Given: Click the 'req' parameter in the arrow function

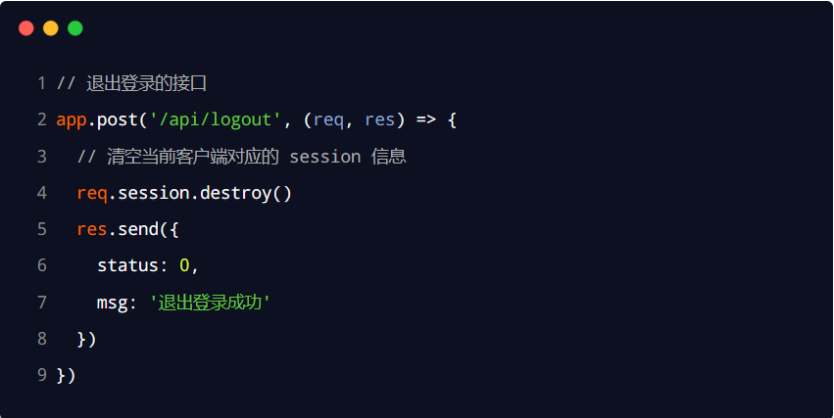Looking at the screenshot, I should [328, 121].
